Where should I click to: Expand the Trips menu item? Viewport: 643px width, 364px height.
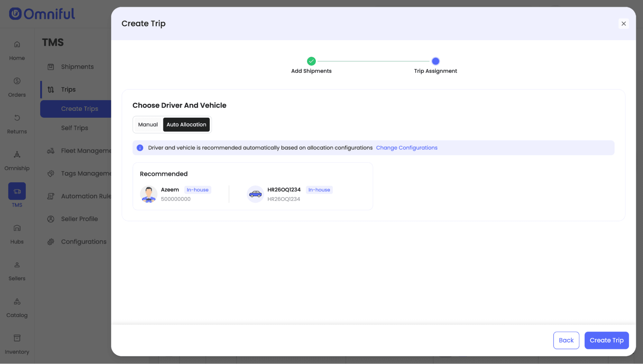(x=68, y=90)
